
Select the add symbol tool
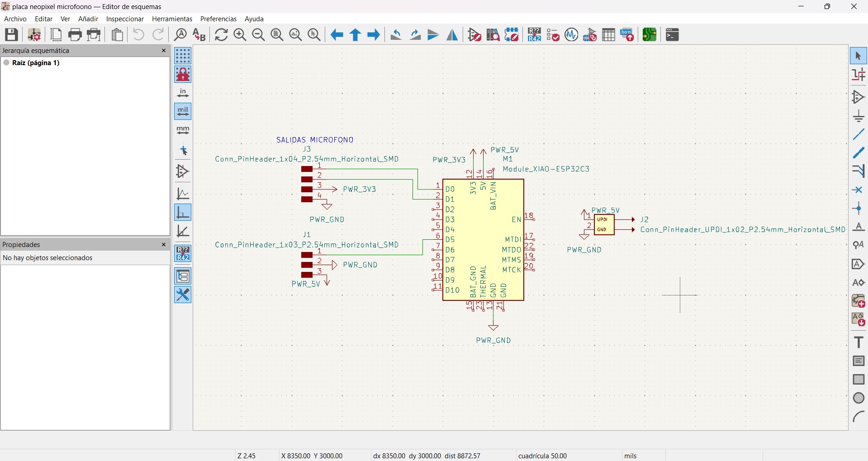859,97
